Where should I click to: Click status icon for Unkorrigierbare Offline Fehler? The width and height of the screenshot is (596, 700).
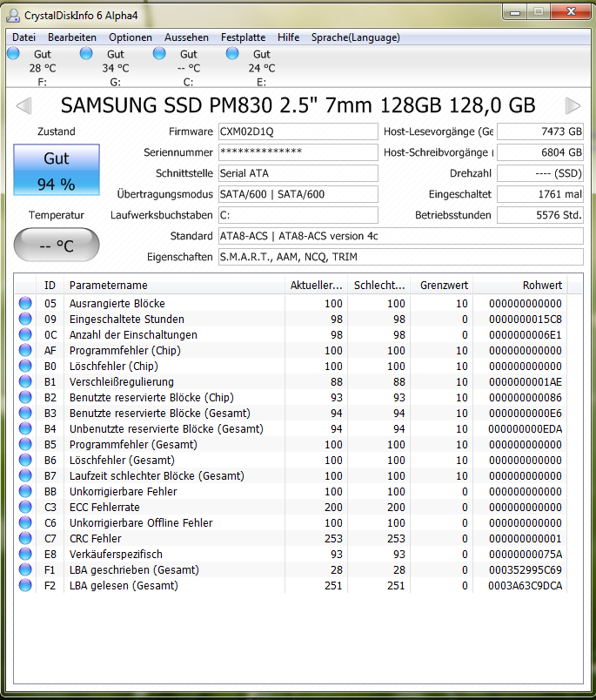click(25, 522)
